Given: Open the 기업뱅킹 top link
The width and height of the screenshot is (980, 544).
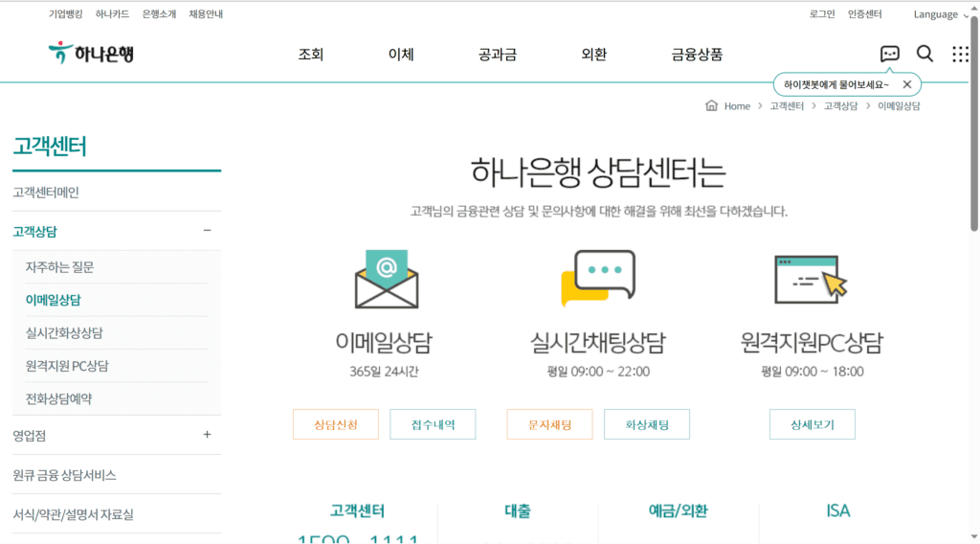Looking at the screenshot, I should 66,13.
